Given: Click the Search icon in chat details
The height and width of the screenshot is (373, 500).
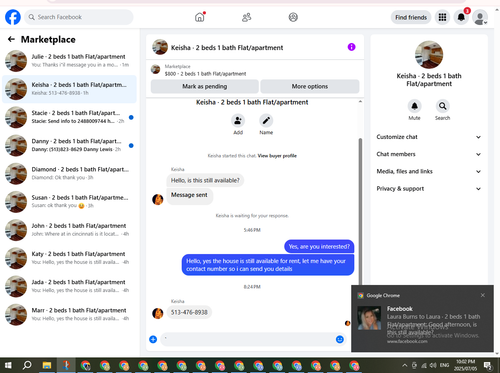Looking at the screenshot, I should click(x=442, y=106).
